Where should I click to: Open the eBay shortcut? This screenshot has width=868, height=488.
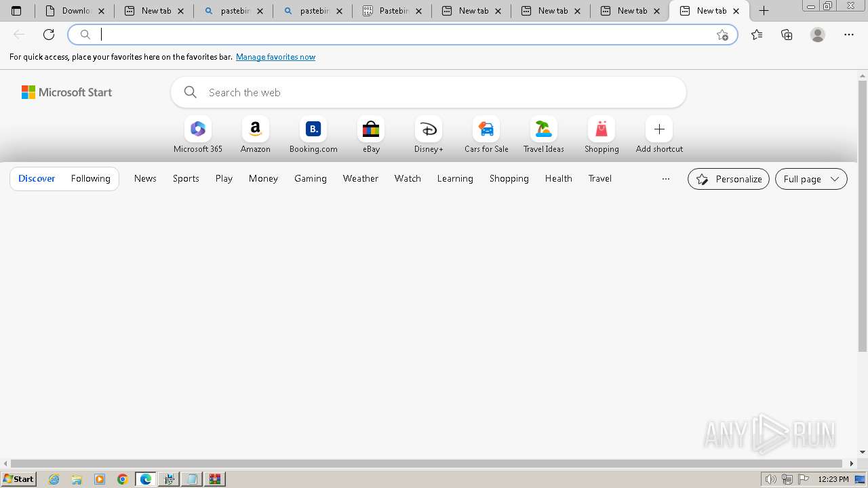pos(371,135)
